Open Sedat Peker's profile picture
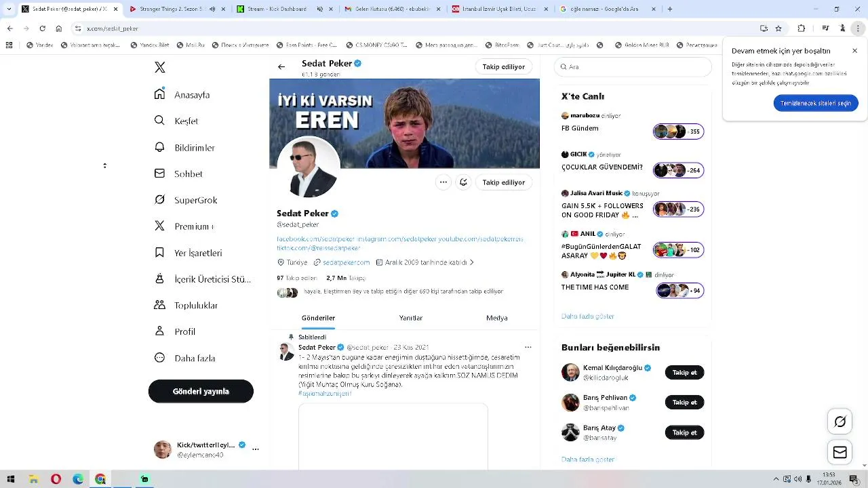This screenshot has width=868, height=488. tap(309, 168)
